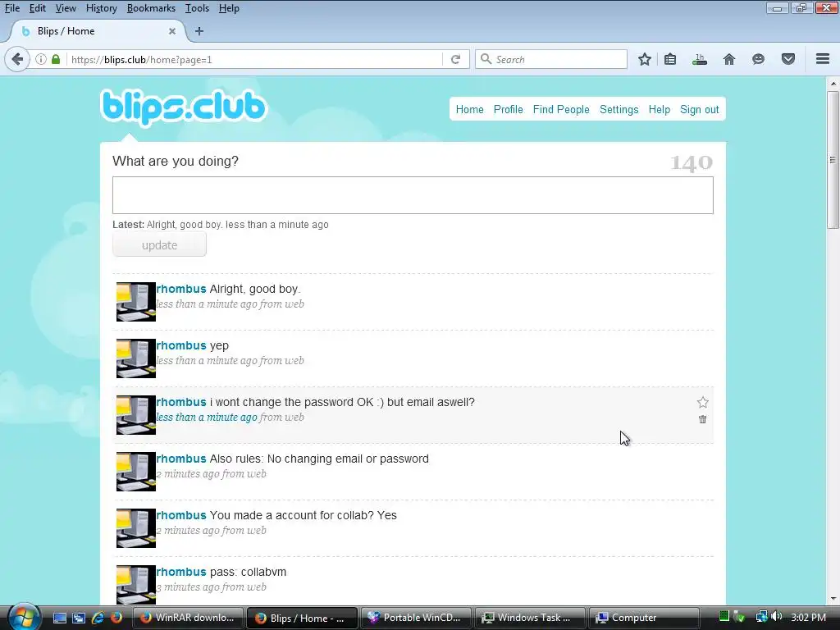Open the Help menu in menu bar

point(229,8)
